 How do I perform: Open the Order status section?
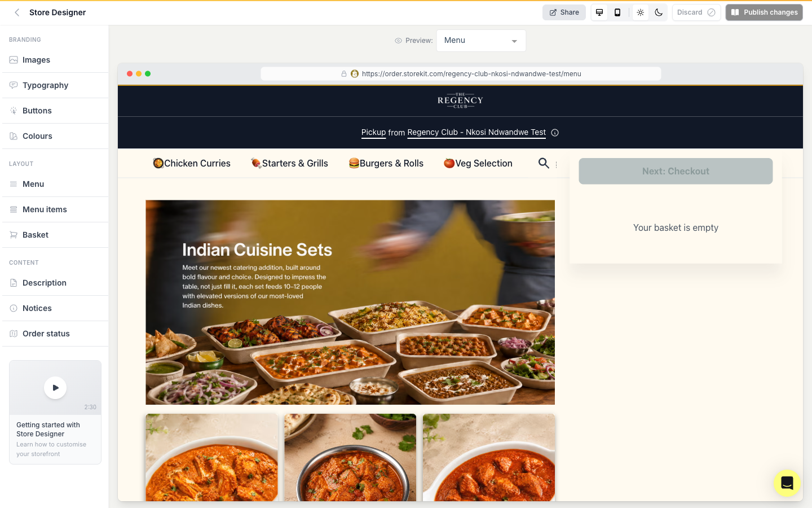(x=55, y=334)
